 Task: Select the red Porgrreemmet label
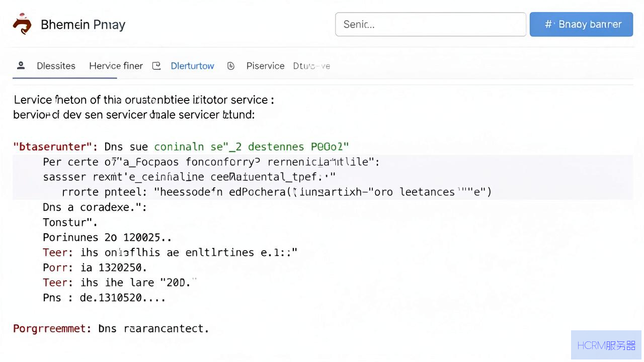point(52,329)
